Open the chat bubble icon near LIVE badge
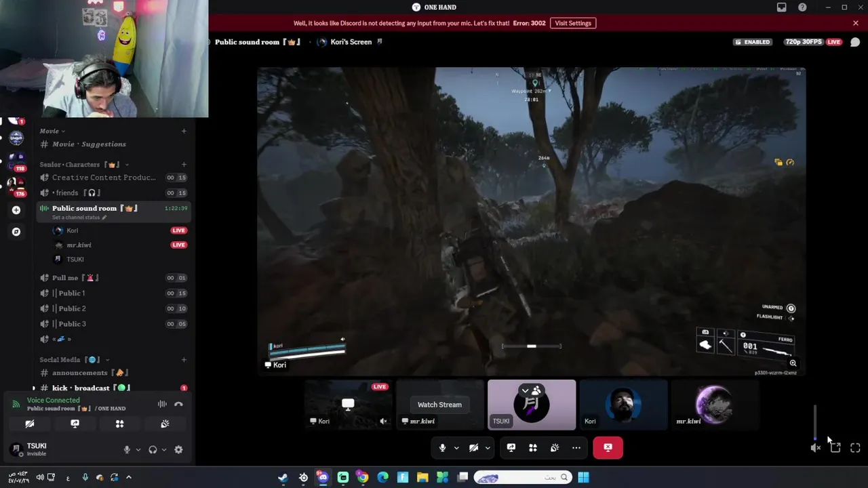868x488 pixels. click(855, 42)
